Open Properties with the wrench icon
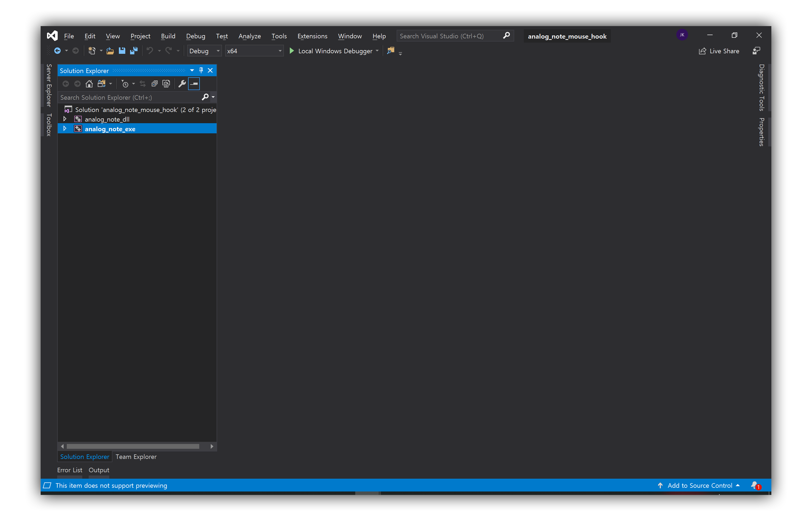Screen dimensions: 812x521 coord(182,84)
